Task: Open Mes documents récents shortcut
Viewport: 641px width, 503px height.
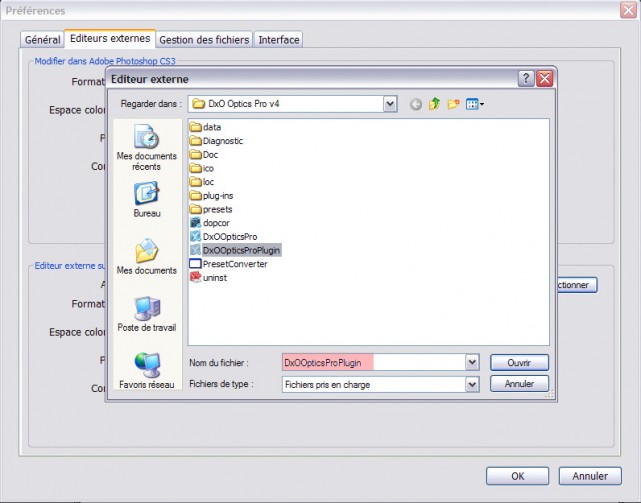Action: click(x=146, y=148)
